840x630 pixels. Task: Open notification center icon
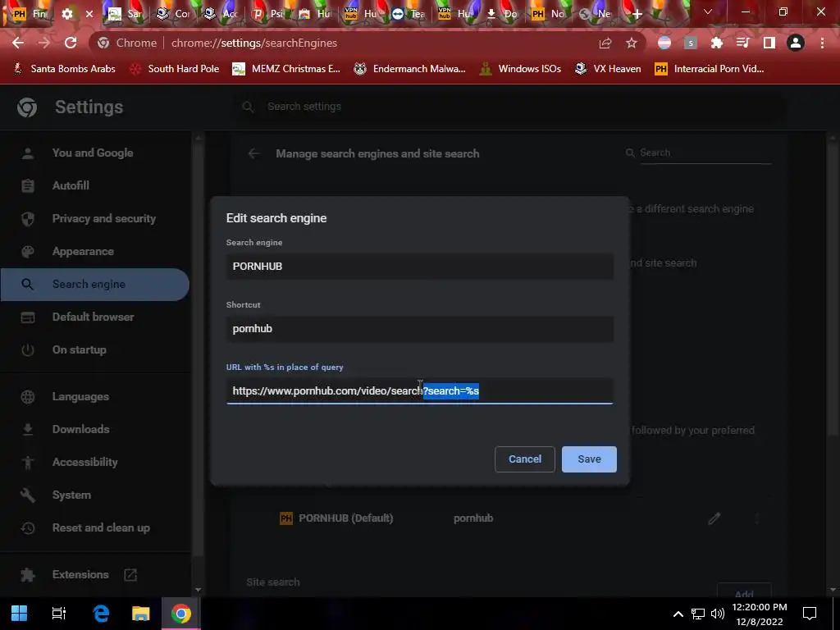pyautogui.click(x=810, y=614)
